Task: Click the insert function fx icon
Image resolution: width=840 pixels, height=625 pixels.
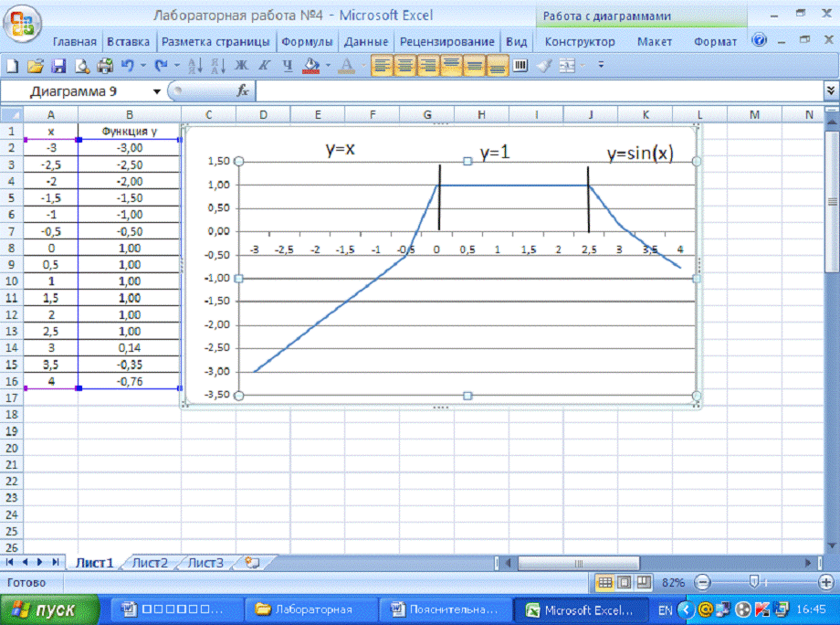Action: (x=243, y=91)
